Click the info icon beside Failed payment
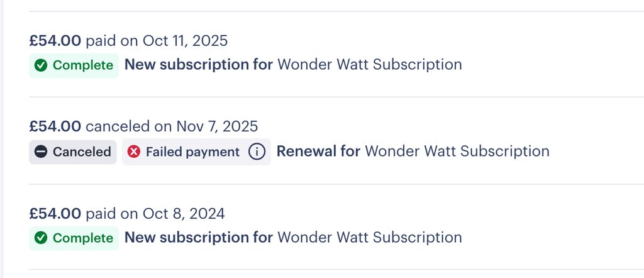Image resolution: width=644 pixels, height=278 pixels. pyautogui.click(x=257, y=152)
